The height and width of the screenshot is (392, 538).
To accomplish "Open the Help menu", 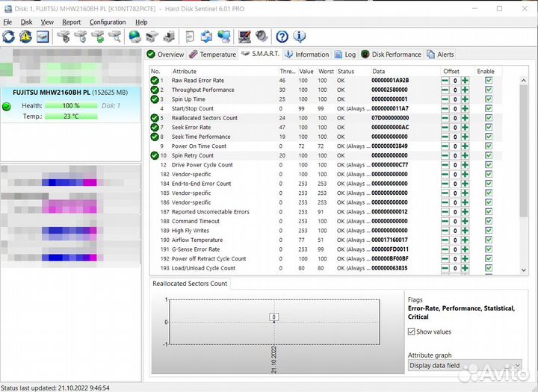I will 141,22.
